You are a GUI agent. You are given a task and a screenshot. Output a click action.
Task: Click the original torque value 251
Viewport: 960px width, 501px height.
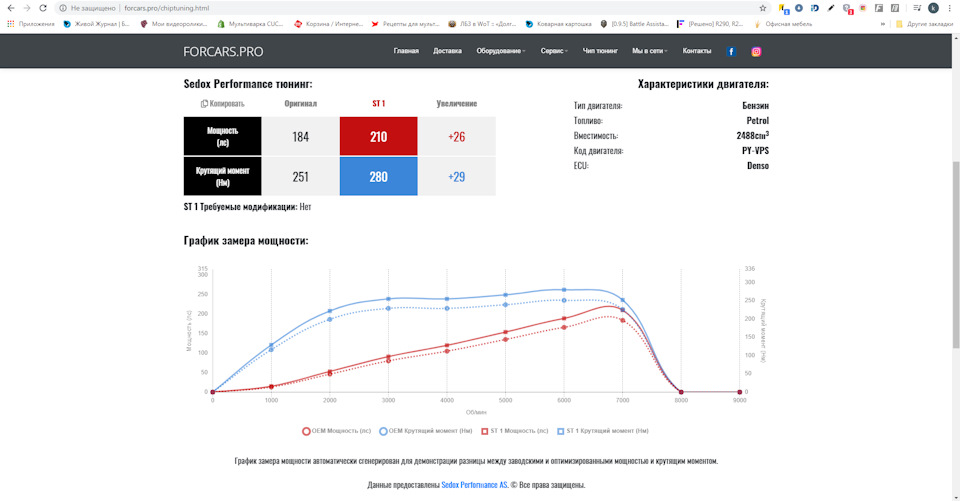tap(300, 176)
